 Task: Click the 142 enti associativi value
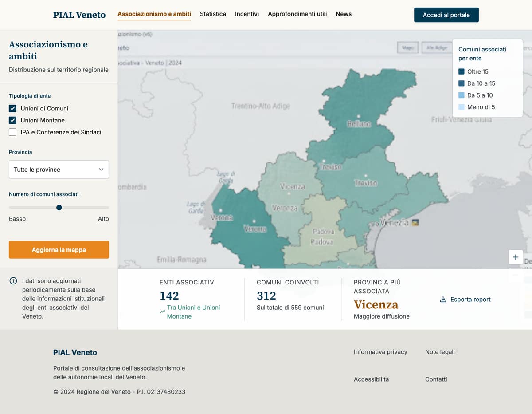[x=169, y=296]
